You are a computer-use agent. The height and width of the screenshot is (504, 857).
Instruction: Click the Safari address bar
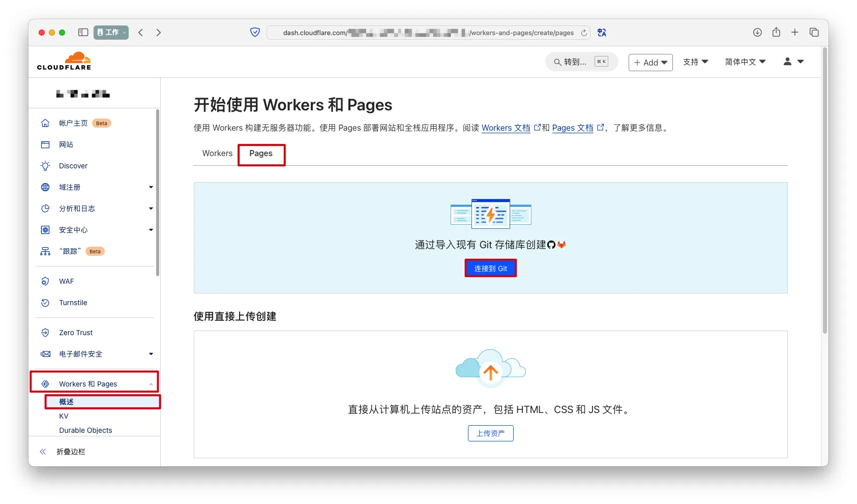coord(428,33)
